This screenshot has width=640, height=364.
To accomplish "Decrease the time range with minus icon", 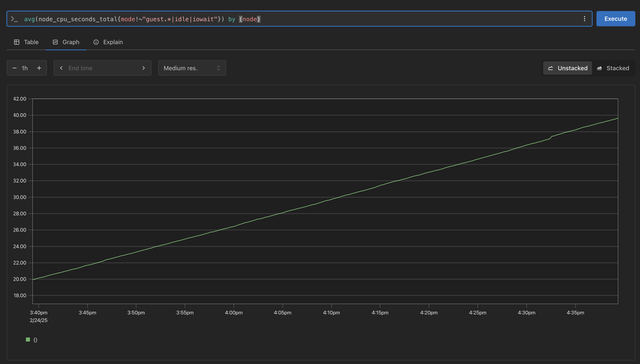I will point(14,68).
